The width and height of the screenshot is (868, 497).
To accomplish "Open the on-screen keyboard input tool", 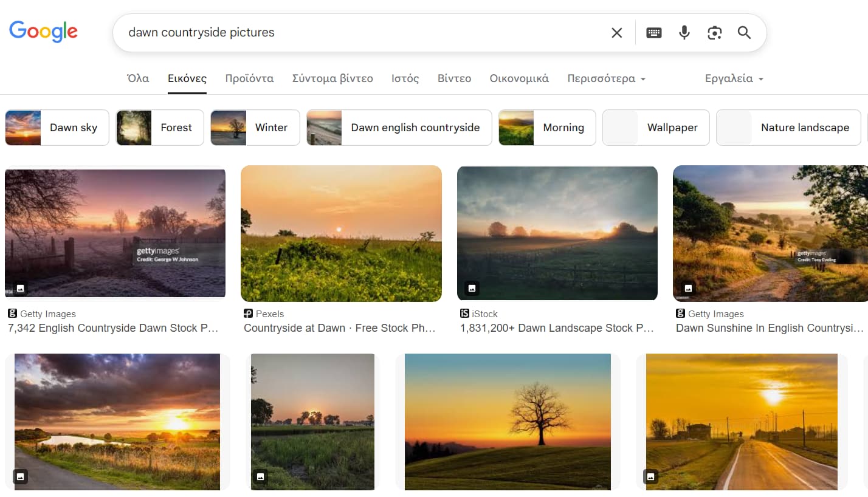I will pos(653,33).
